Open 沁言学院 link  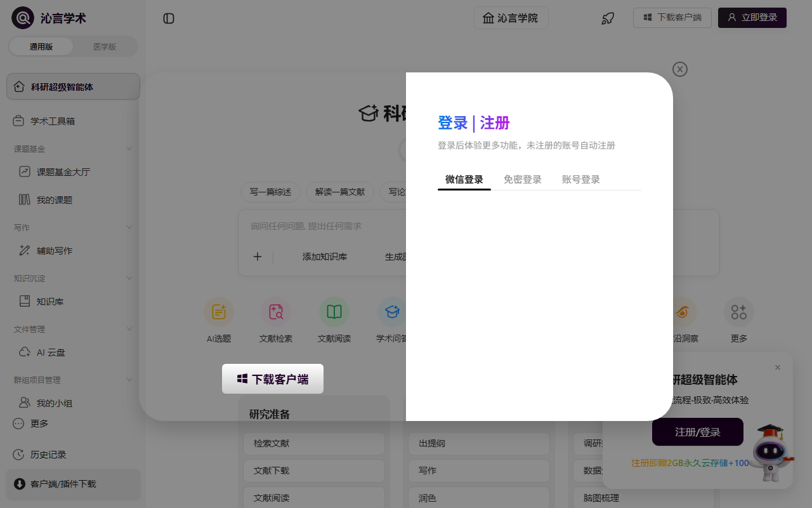tap(511, 18)
